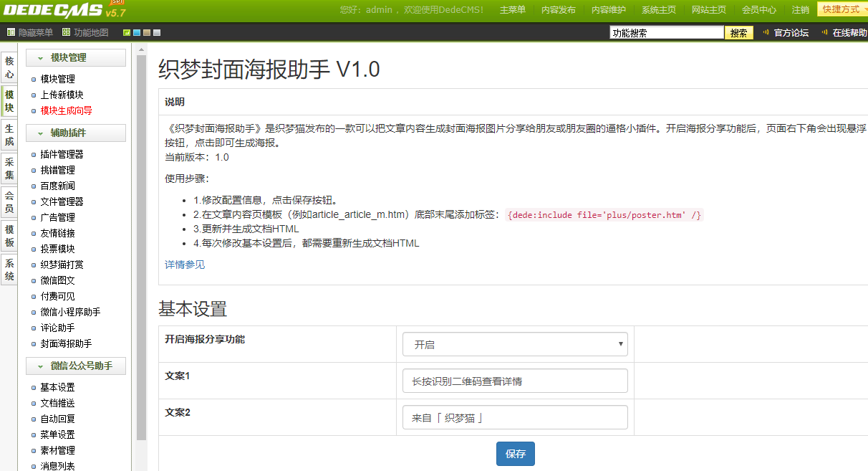Screen dimensions: 868x471
Task: Open 内容维护 in the top navigation
Action: point(608,10)
